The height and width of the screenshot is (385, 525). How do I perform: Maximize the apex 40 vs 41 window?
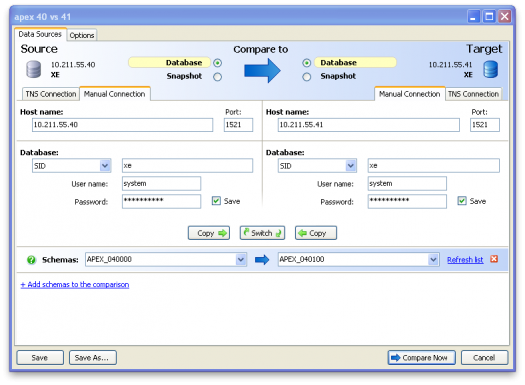coord(489,16)
